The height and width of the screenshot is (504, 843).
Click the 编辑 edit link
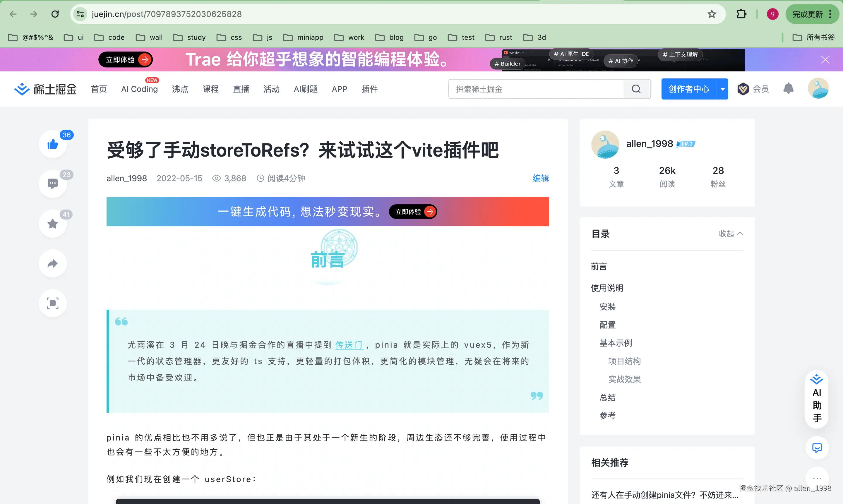(540, 178)
